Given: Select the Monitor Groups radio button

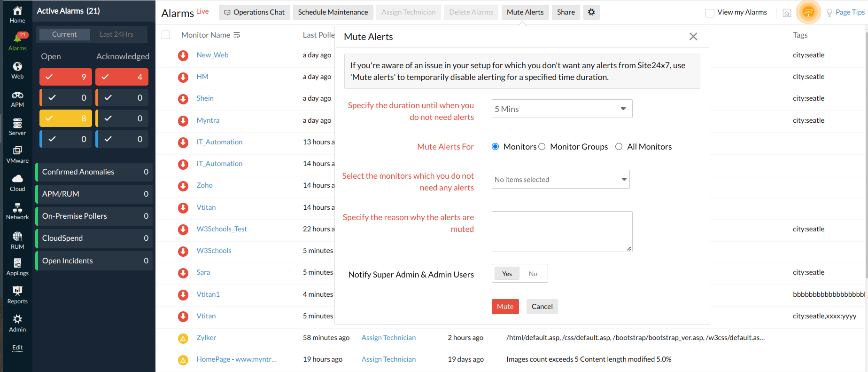Looking at the screenshot, I should [x=542, y=147].
